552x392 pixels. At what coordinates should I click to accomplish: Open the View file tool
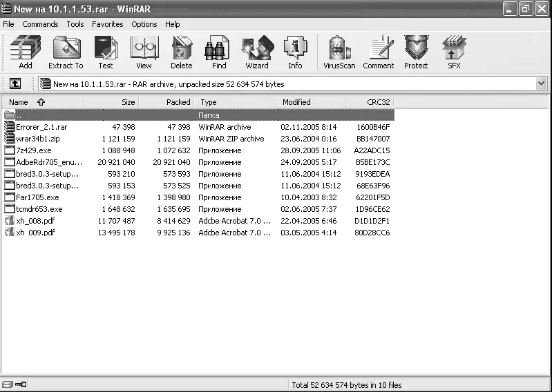[x=144, y=52]
